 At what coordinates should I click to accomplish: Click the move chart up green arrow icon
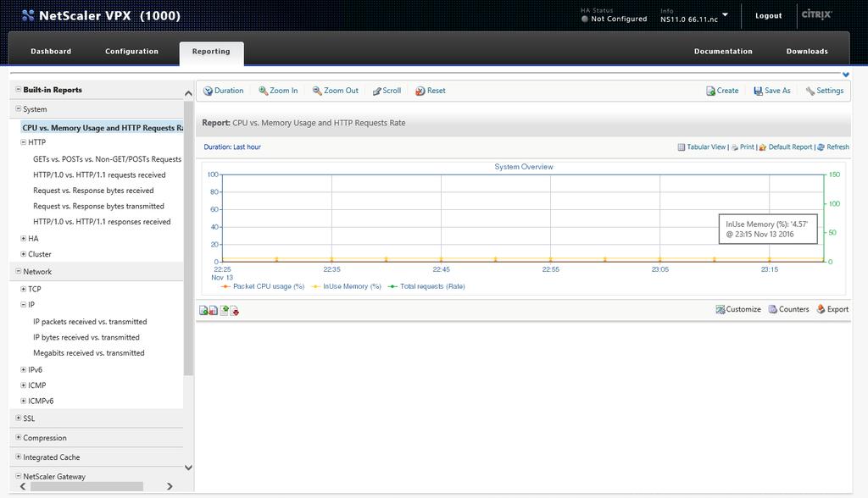coord(224,311)
